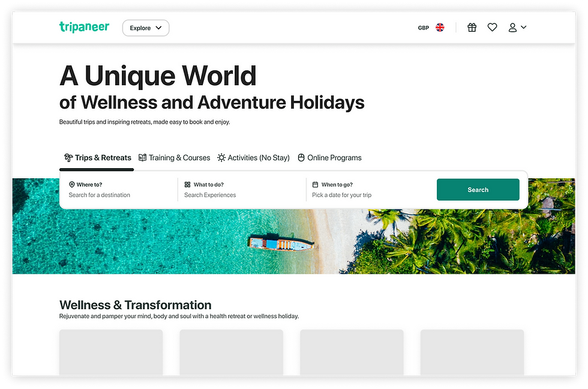The height and width of the screenshot is (389, 588).
Task: Expand the Explore dropdown
Action: coord(145,27)
